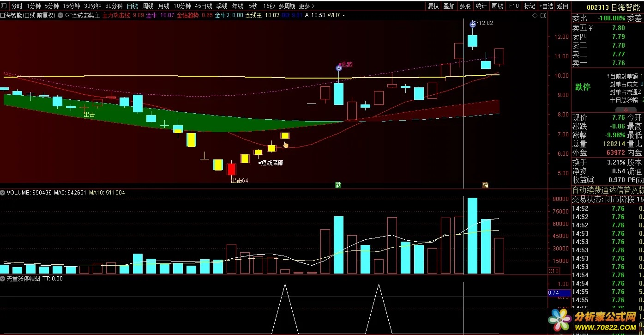Select the 周线 weekly period
This screenshot has height=335, width=644.
click(148, 6)
